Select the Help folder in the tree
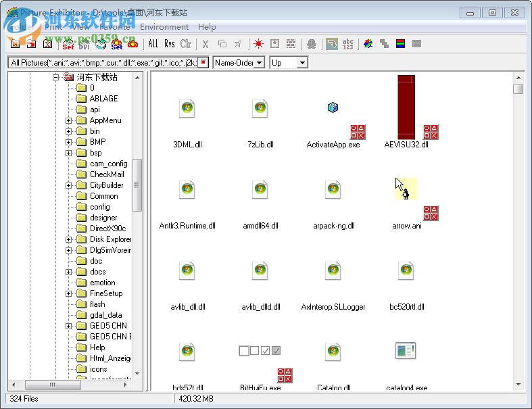The height and width of the screenshot is (409, 532). (97, 347)
